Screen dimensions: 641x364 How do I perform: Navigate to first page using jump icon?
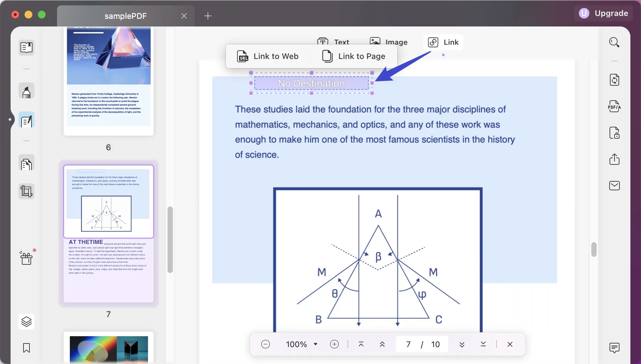click(361, 344)
